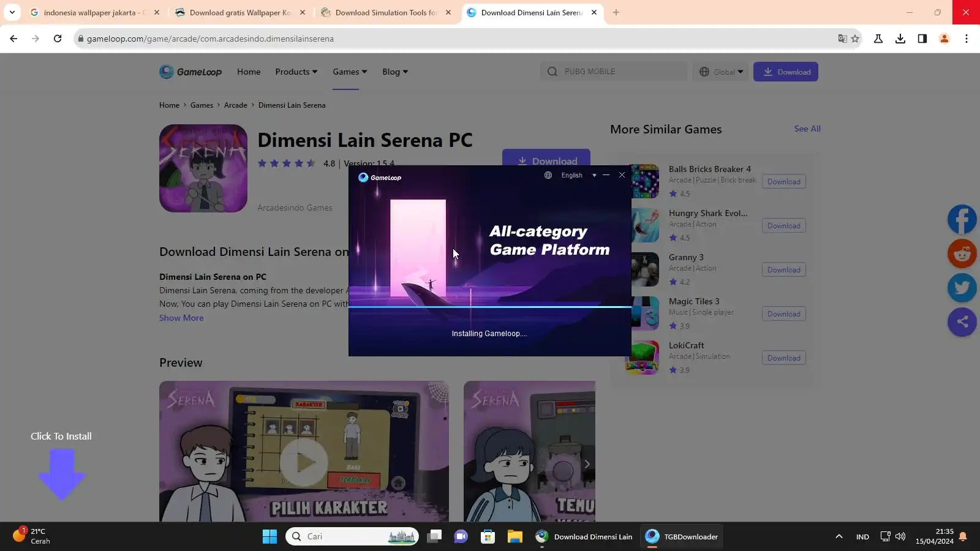This screenshot has width=980, height=551.
Task: Share page on Reddit
Action: pyautogui.click(x=962, y=253)
